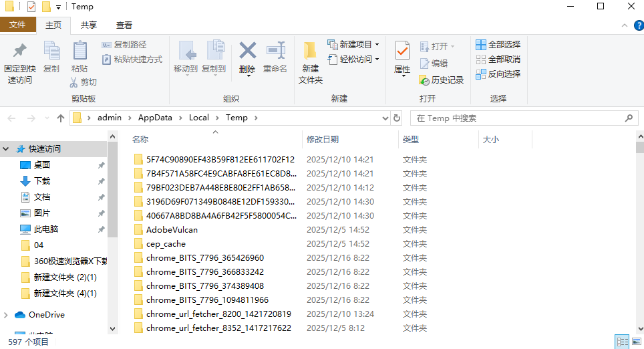644x349 pixels.
Task: Click the 在 Temp 中搜索 search box
Action: point(521,118)
